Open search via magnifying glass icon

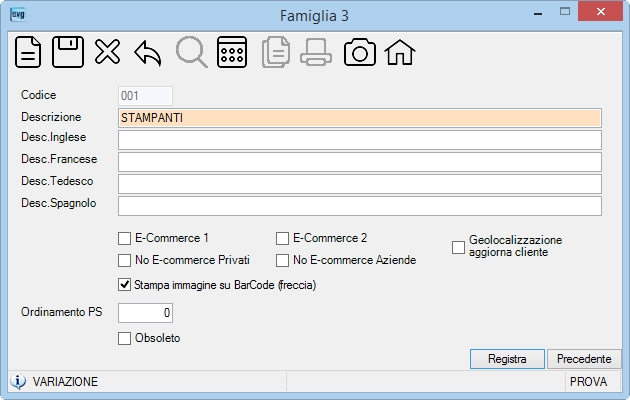point(192,52)
